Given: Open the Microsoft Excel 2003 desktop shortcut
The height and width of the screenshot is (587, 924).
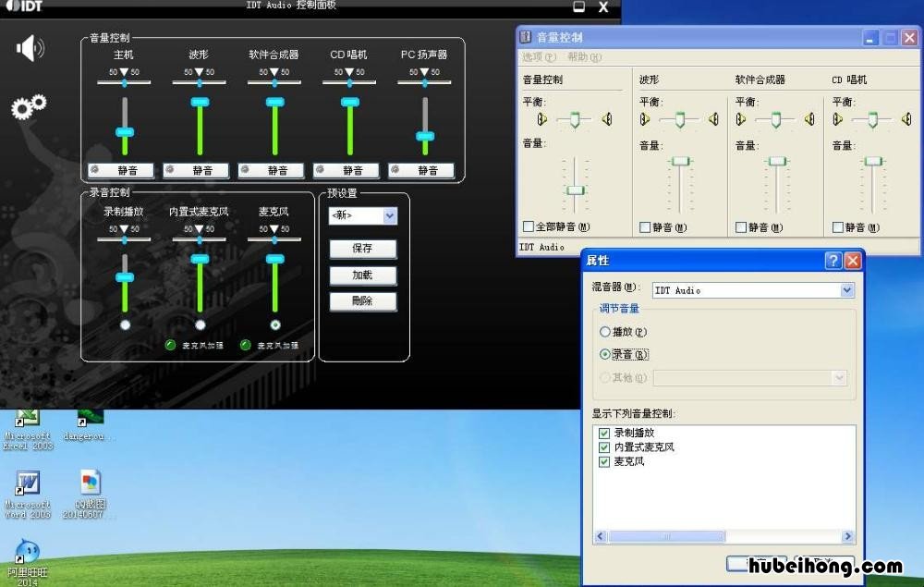Looking at the screenshot, I should click(x=27, y=430).
